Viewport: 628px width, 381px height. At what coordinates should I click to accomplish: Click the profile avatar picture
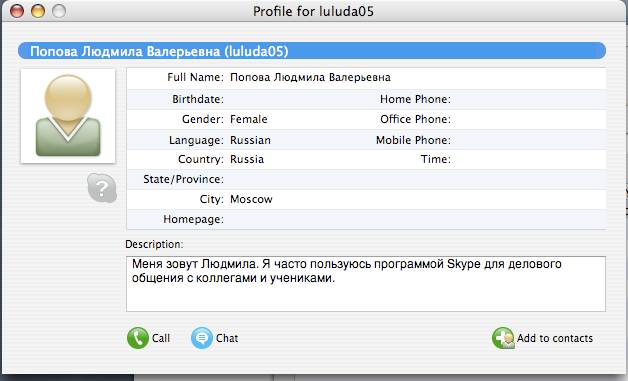(x=68, y=116)
